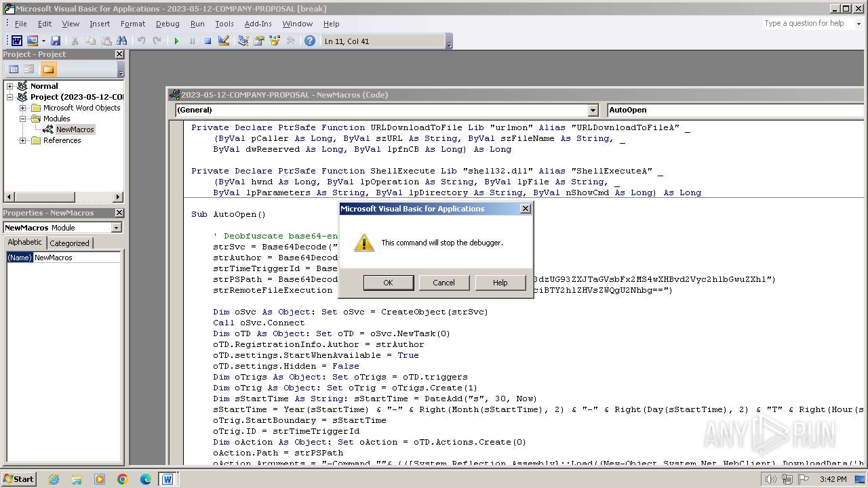
Task: Expand Microsoft Word Objects folder
Action: click(x=23, y=108)
